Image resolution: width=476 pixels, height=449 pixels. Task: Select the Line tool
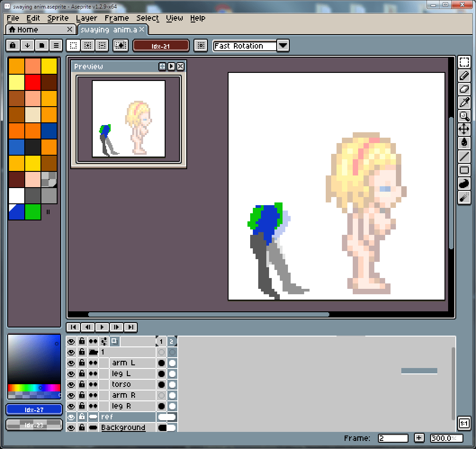pos(464,157)
